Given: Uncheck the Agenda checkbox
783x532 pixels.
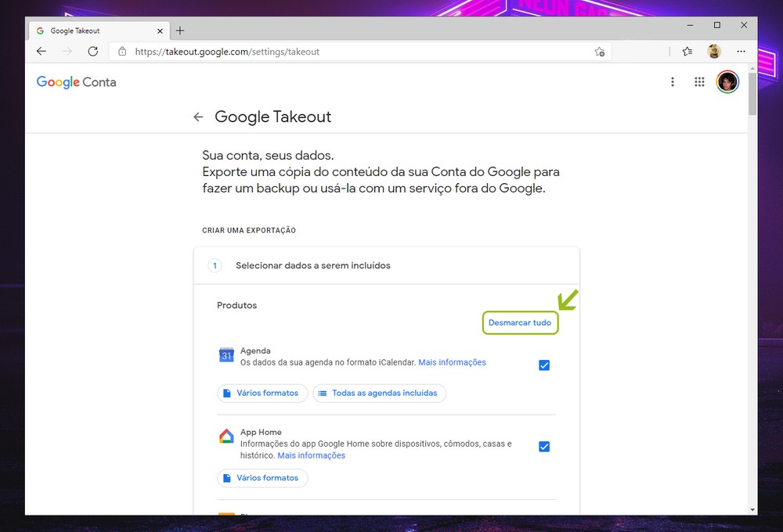Looking at the screenshot, I should 544,365.
